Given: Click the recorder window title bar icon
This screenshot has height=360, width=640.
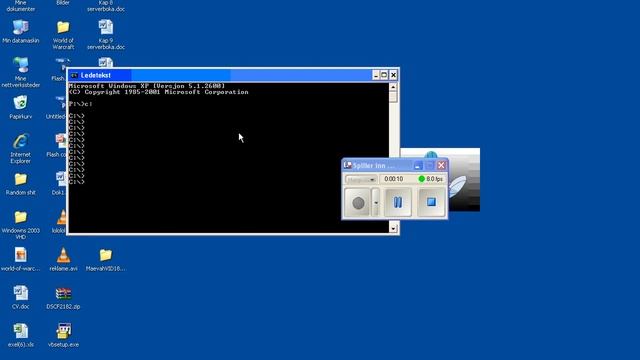Looking at the screenshot, I should [x=347, y=165].
